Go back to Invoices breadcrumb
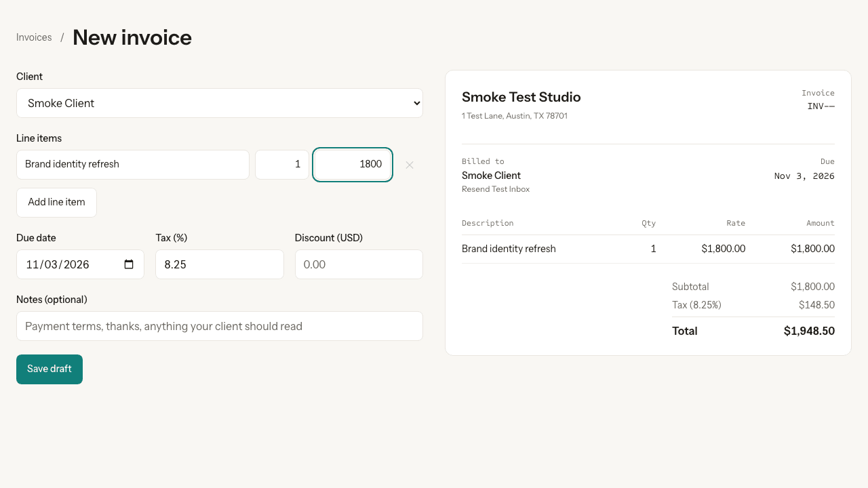Screen dimensions: 868x488 [34, 37]
